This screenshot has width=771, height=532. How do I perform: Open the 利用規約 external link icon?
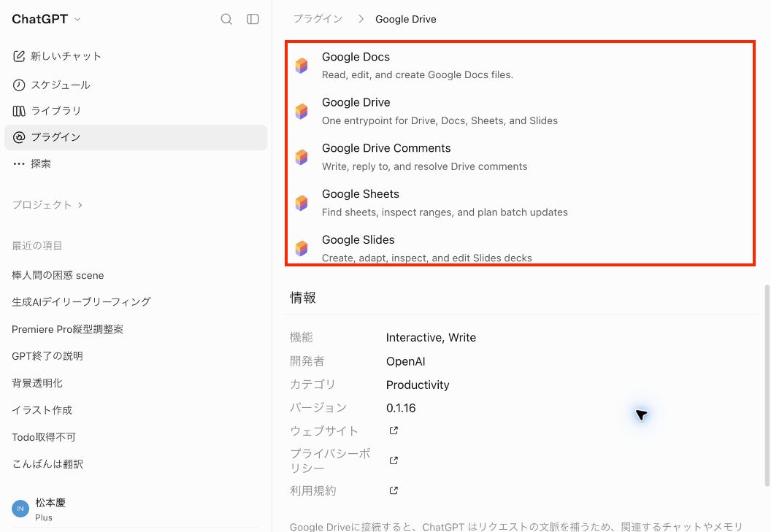click(x=394, y=490)
